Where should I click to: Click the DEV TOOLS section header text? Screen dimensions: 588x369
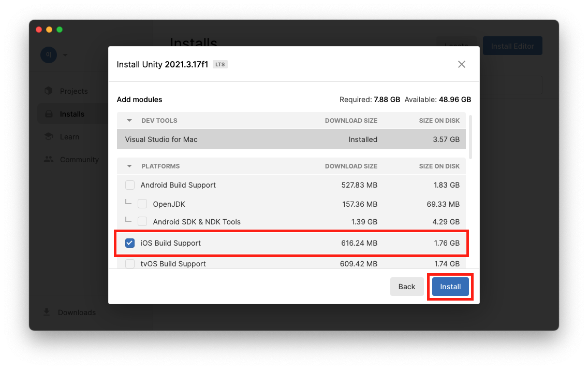[159, 121]
